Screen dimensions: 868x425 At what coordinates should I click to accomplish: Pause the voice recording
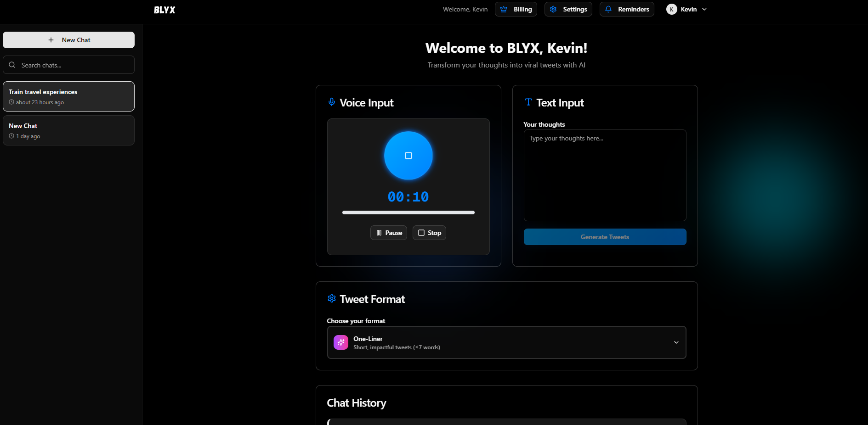[x=389, y=233]
